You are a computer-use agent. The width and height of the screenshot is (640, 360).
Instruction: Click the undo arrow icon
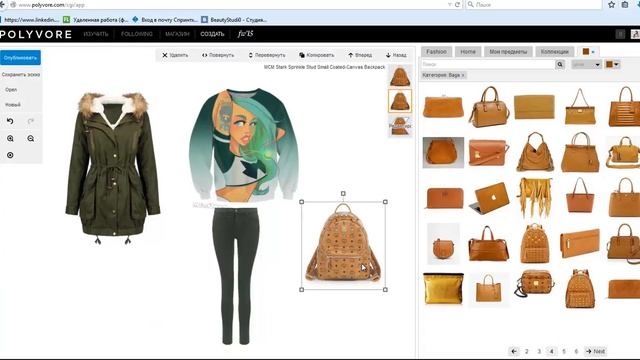click(10, 121)
